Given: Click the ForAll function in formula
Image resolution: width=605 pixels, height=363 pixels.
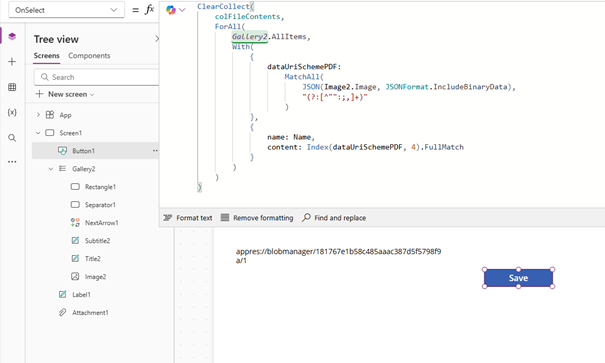Looking at the screenshot, I should (x=228, y=27).
